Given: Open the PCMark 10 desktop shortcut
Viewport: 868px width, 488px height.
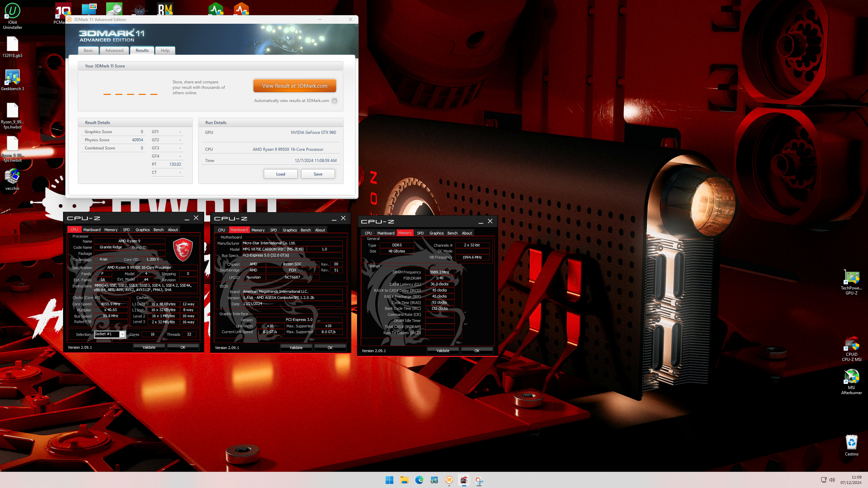Looking at the screenshot, I should [61, 14].
